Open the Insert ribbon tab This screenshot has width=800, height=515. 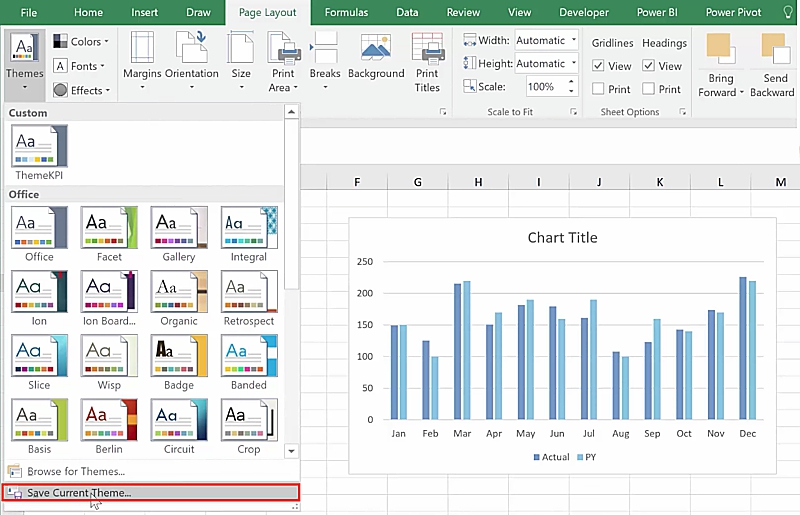pos(144,13)
